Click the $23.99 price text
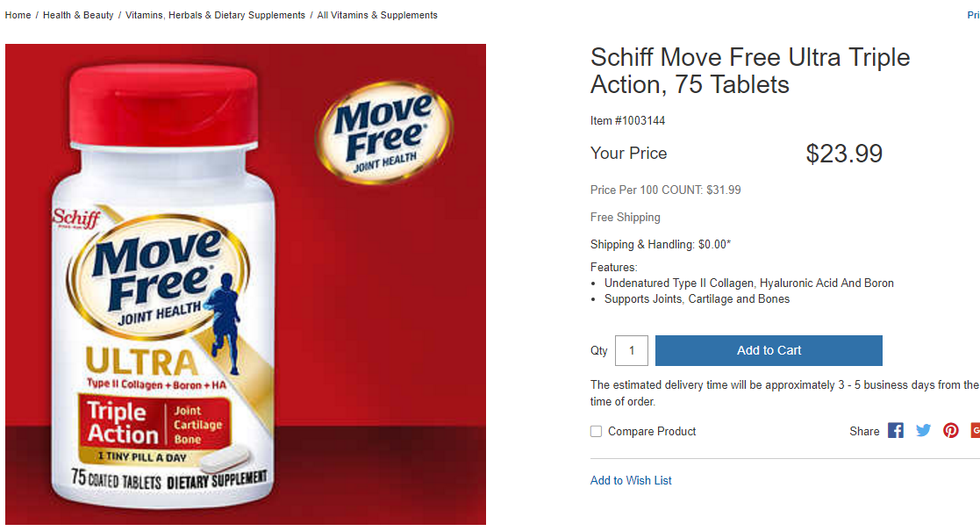 (843, 154)
